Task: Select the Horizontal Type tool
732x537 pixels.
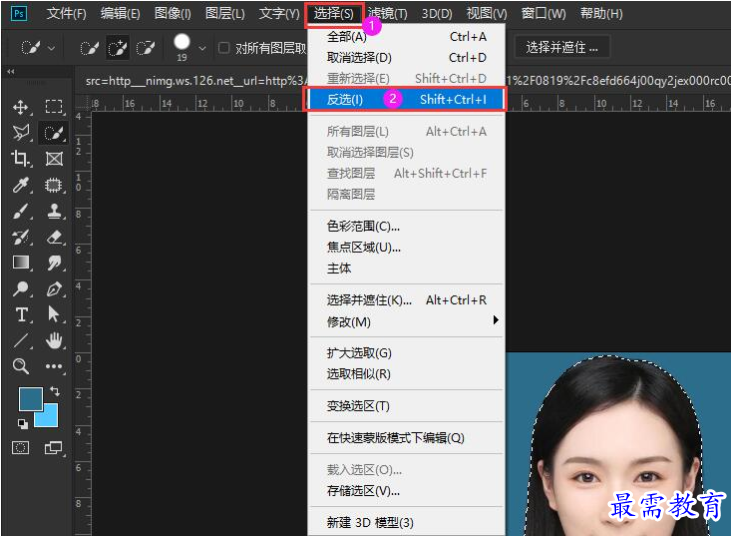Action: pos(21,315)
